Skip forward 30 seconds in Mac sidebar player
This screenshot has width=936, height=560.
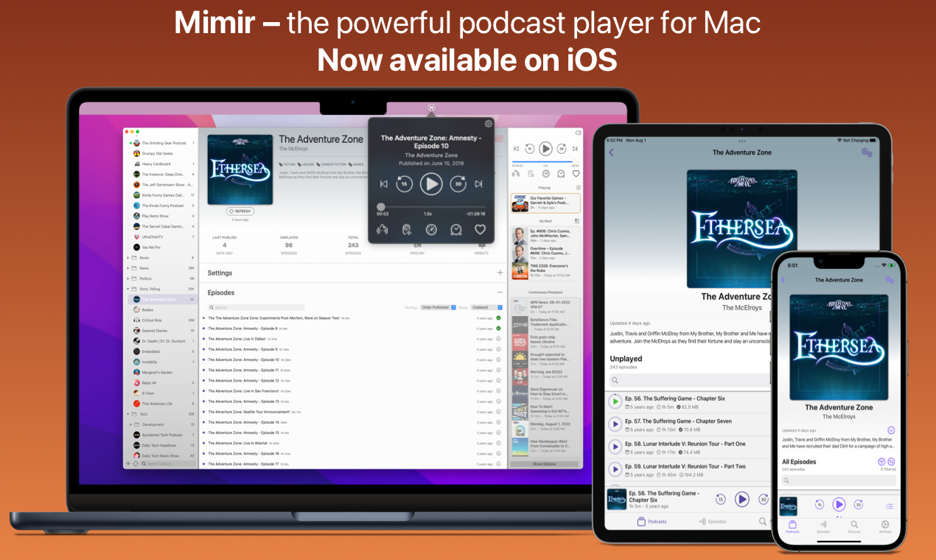point(562,148)
